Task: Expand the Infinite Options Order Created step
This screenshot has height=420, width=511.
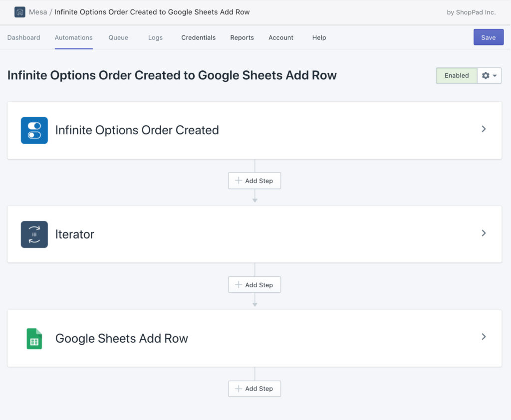Action: 484,129
